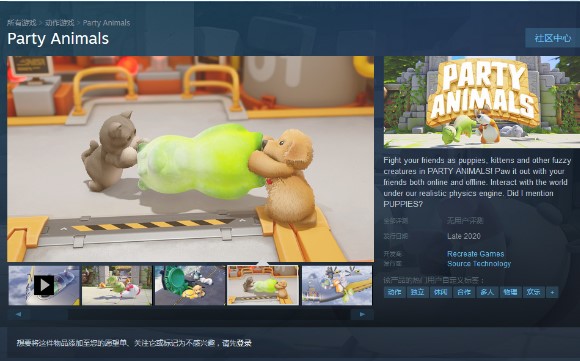
Task: Select the 独立 tag
Action: pos(418,292)
